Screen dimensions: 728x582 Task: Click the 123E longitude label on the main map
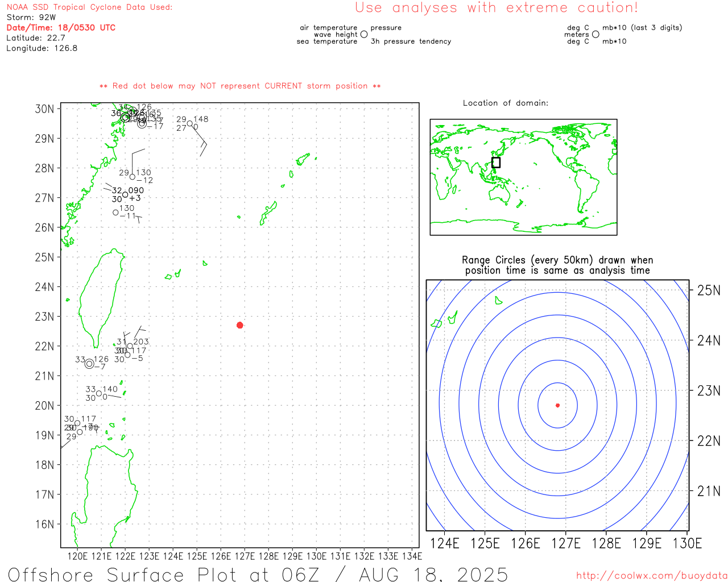click(150, 556)
